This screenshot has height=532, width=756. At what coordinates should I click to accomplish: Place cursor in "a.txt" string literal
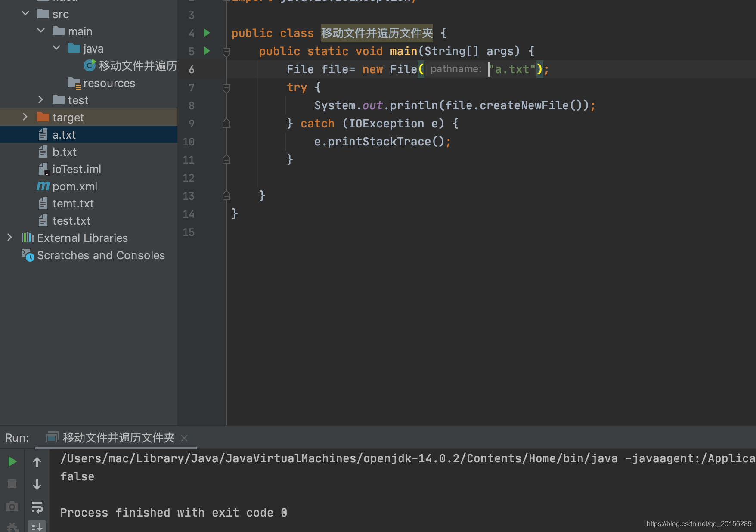512,69
